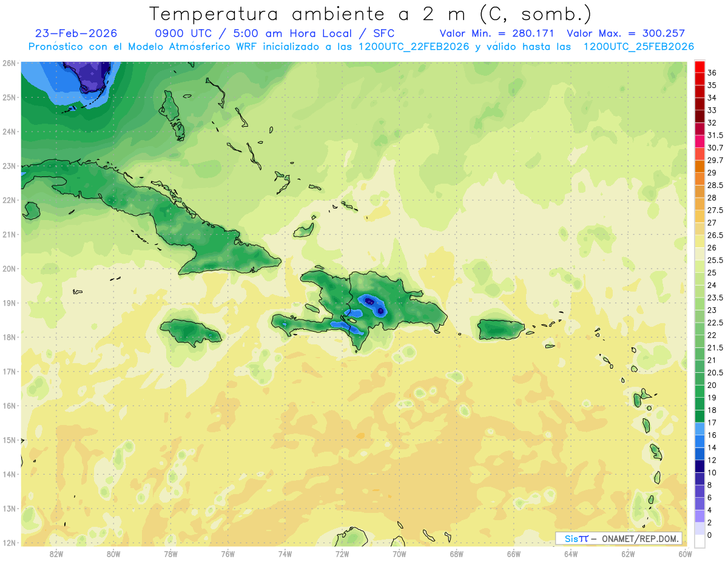Click the 82W longitude axis label
Image resolution: width=728 pixels, height=562 pixels.
[x=56, y=554]
